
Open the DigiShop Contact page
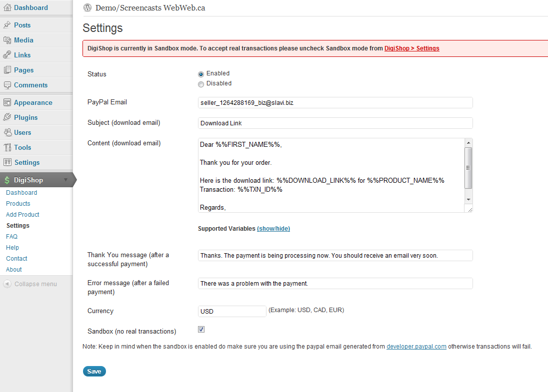click(x=16, y=259)
